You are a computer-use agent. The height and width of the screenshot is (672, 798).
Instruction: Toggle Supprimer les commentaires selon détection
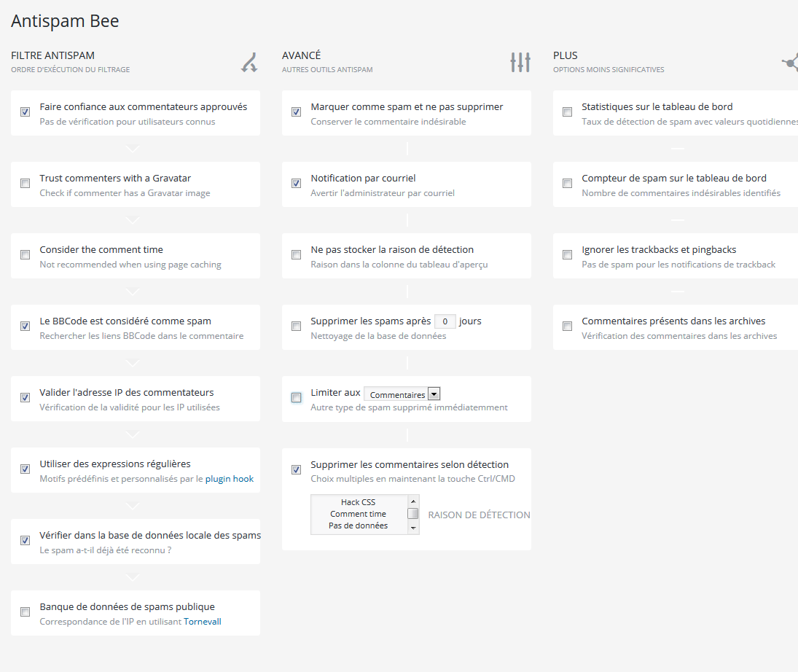pyautogui.click(x=296, y=469)
